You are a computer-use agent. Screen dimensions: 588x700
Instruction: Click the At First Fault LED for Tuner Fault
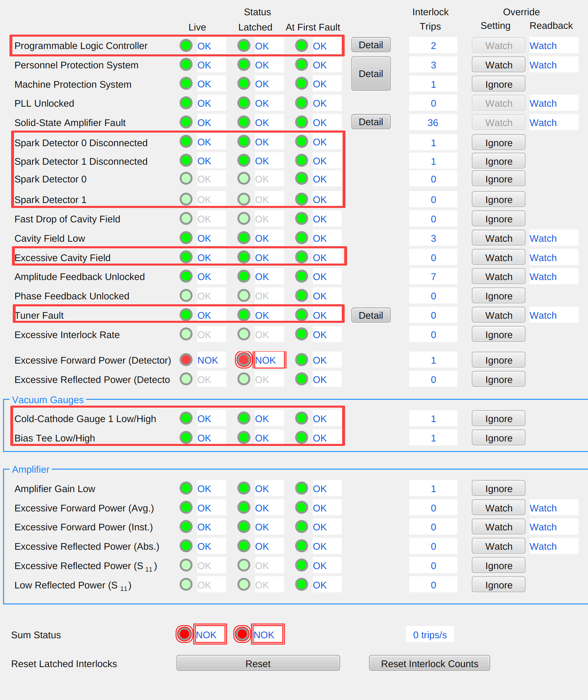pyautogui.click(x=302, y=315)
